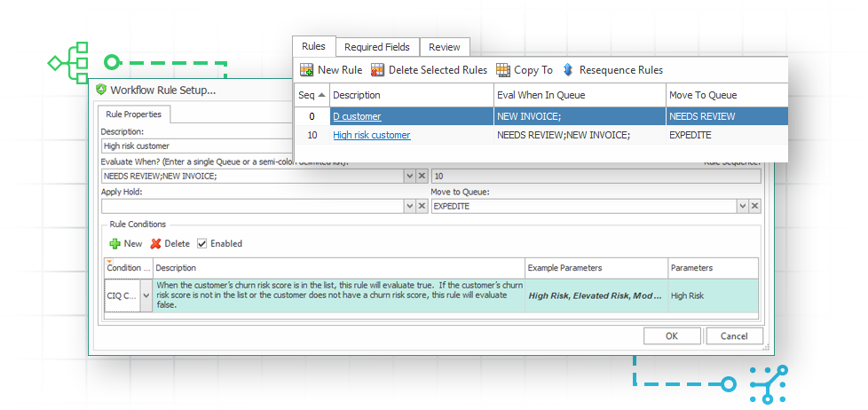
Task: Click the Description text field
Action: tap(197, 146)
